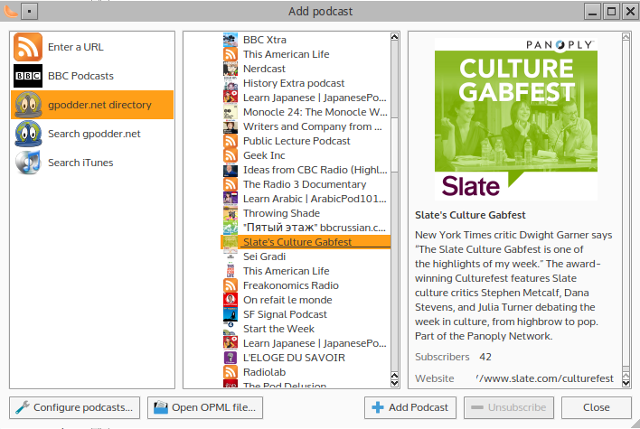Click the iTunes music note icon
Screen dimensions: 640x429
click(28, 162)
